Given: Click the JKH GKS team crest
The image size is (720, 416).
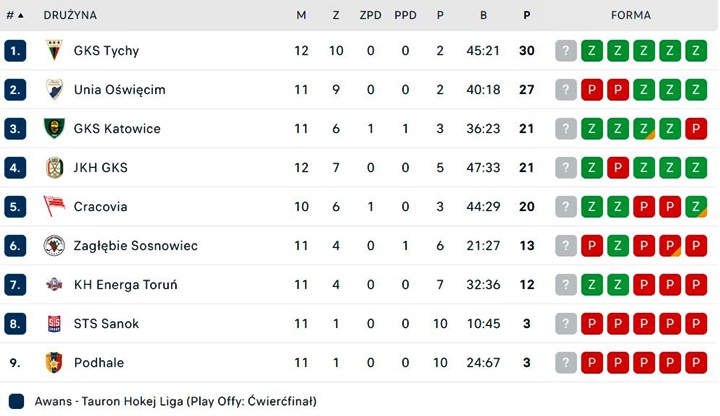Looking at the screenshot, I should (54, 168).
